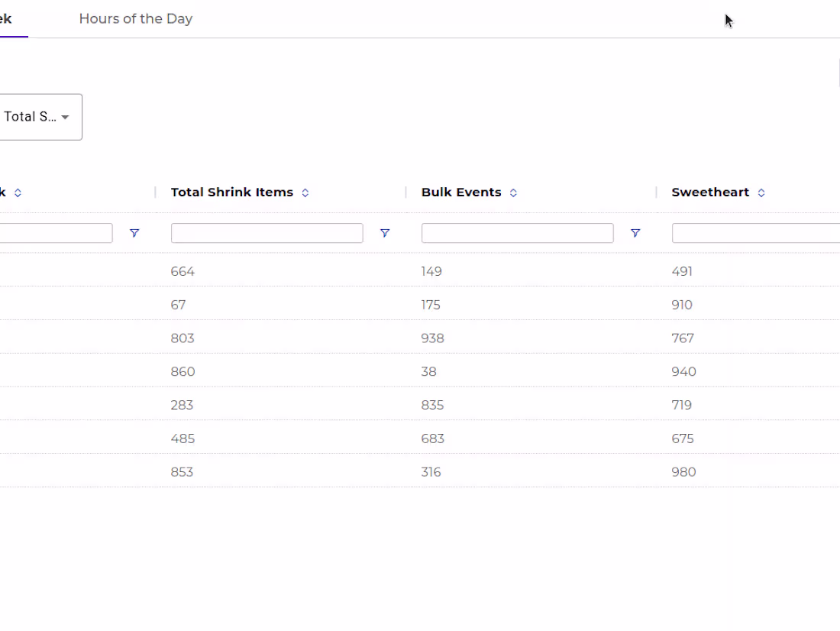840x631 pixels.
Task: Click the Total Shrink Items filter field
Action: 267,233
